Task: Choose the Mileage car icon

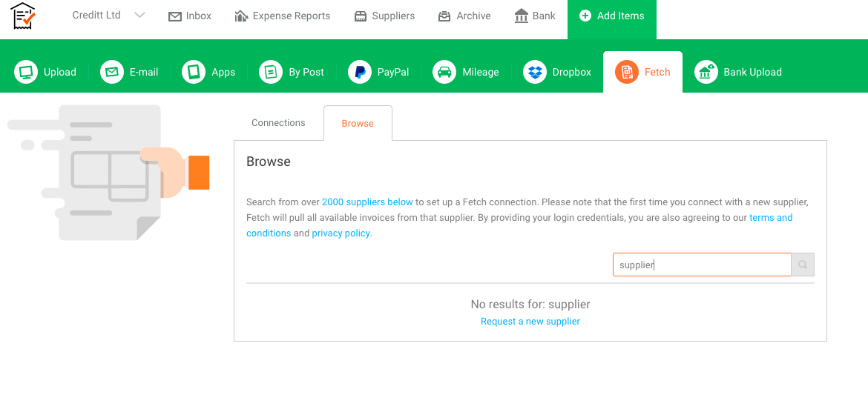Action: pyautogui.click(x=444, y=72)
